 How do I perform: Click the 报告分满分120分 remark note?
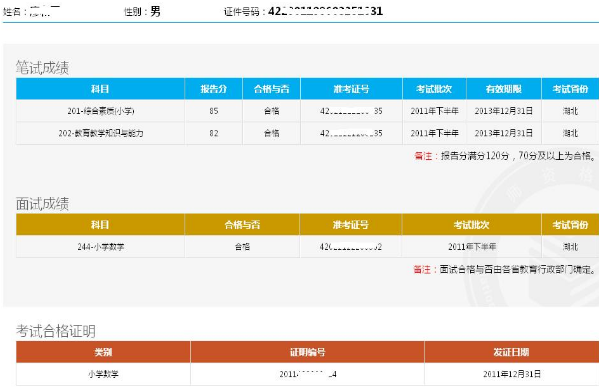(x=505, y=156)
